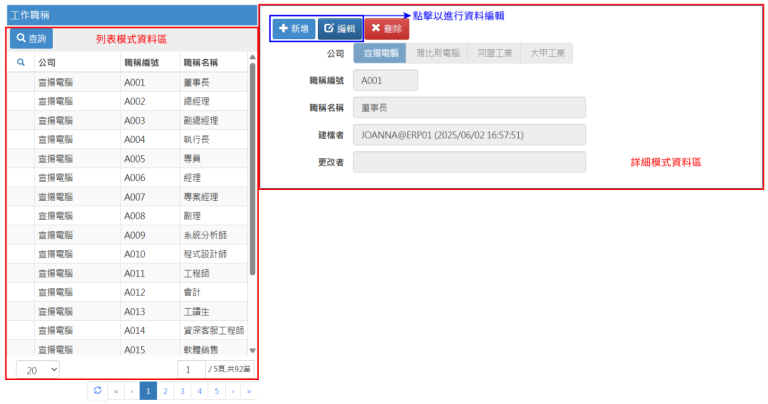Go to the last page using »

coord(249,391)
